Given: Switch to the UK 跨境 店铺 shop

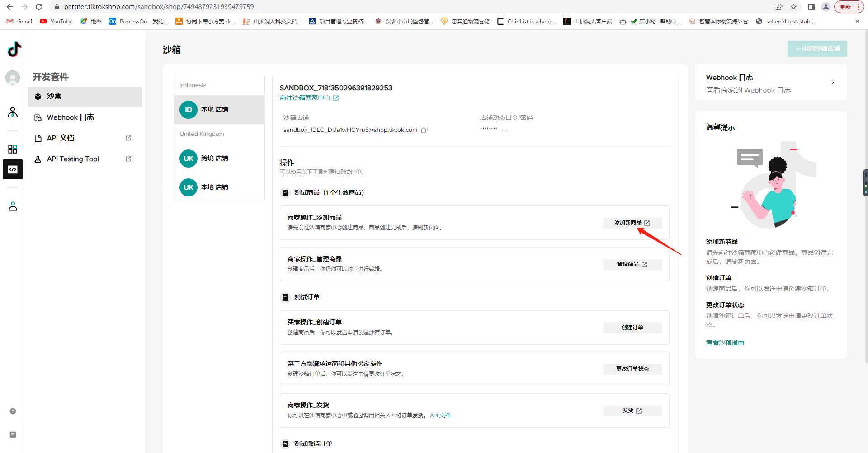Looking at the screenshot, I should coord(215,159).
